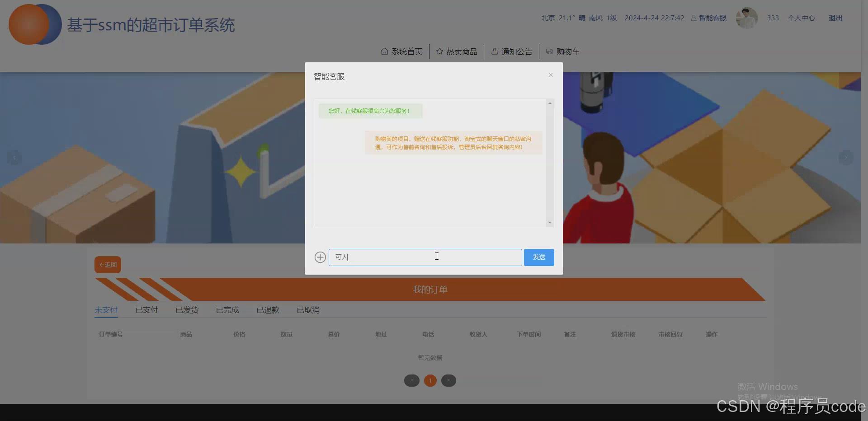The image size is (868, 421).
Task: Switch to the 已支付 order tab
Action: 146,310
